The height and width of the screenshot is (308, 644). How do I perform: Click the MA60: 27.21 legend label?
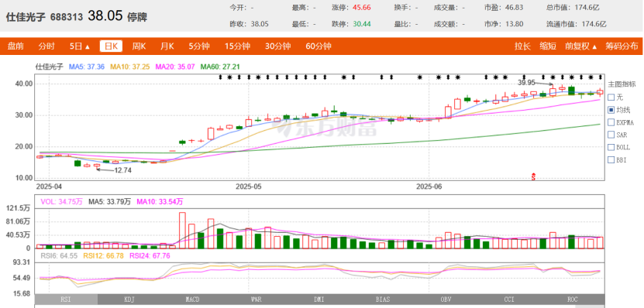[220, 67]
